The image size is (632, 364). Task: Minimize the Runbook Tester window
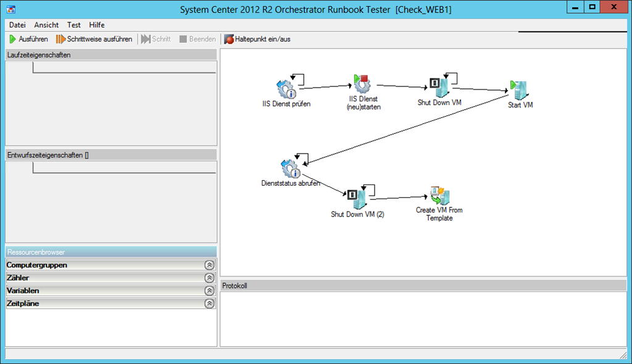pos(575,7)
